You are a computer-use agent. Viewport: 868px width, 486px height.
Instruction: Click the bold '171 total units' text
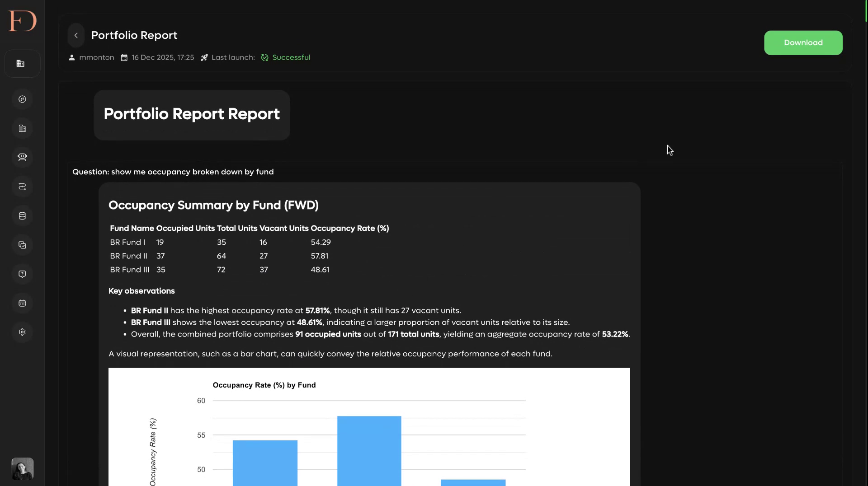pyautogui.click(x=413, y=335)
